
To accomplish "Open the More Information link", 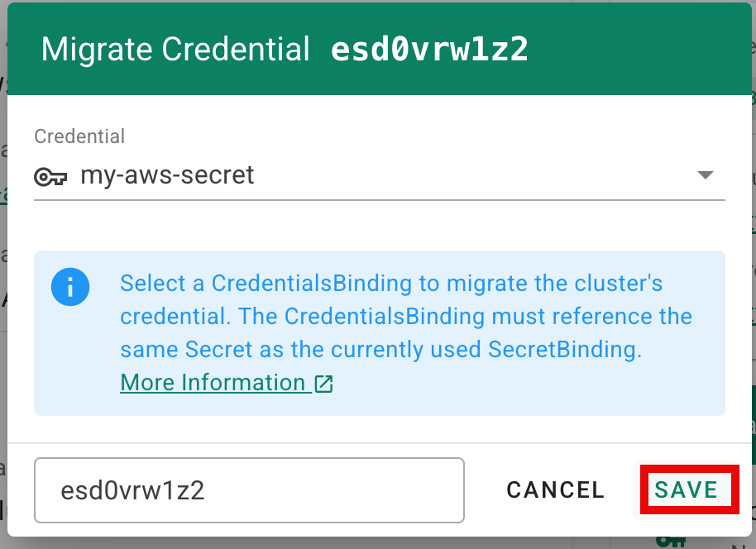I will [213, 383].
